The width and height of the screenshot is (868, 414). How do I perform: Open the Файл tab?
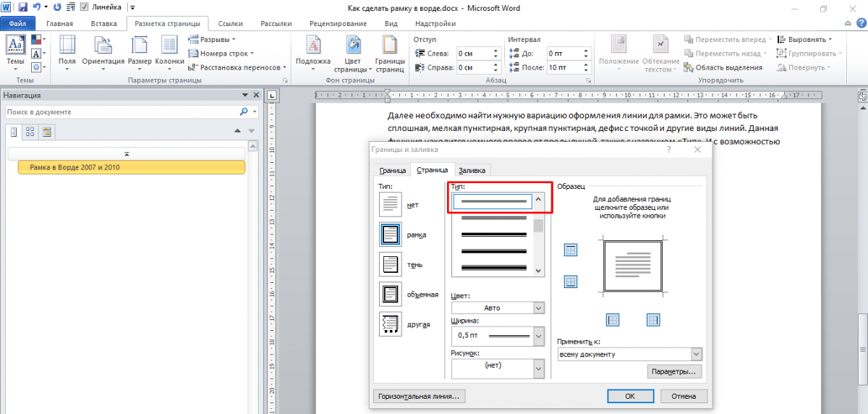(18, 23)
